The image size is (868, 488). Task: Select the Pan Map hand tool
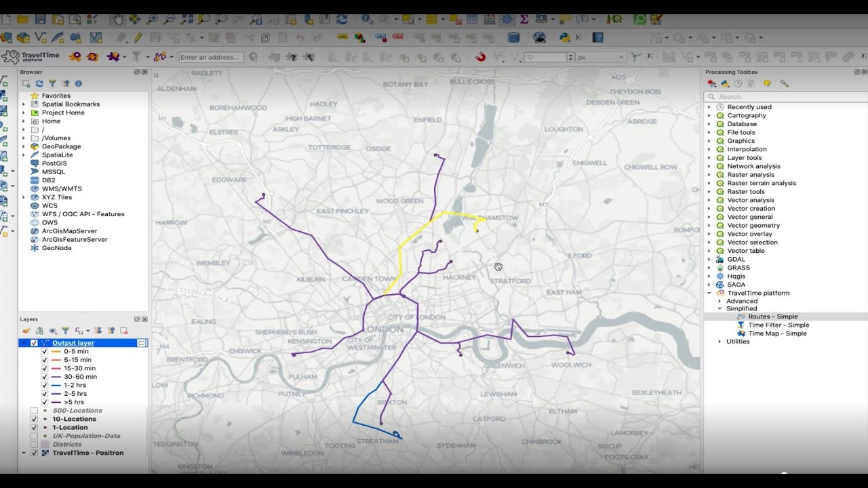coord(117,19)
